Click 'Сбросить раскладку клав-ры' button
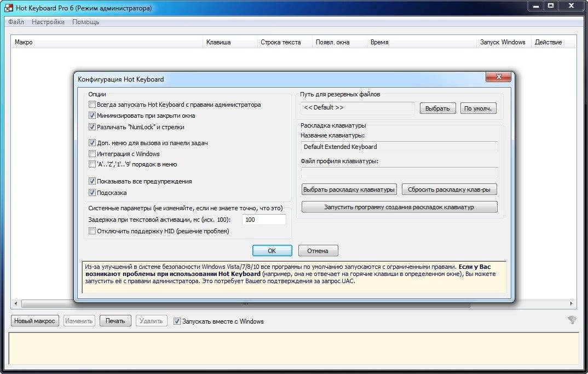The width and height of the screenshot is (588, 374). coord(449,189)
